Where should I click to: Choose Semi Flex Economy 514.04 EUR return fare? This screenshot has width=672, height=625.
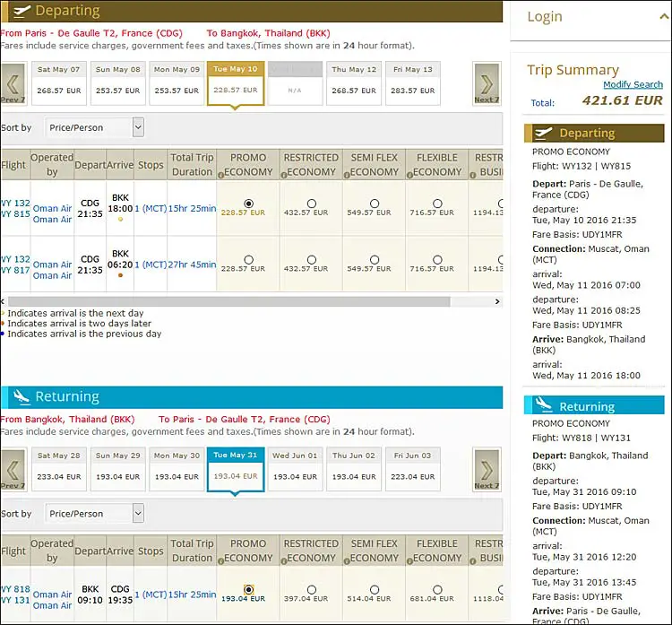[375, 590]
